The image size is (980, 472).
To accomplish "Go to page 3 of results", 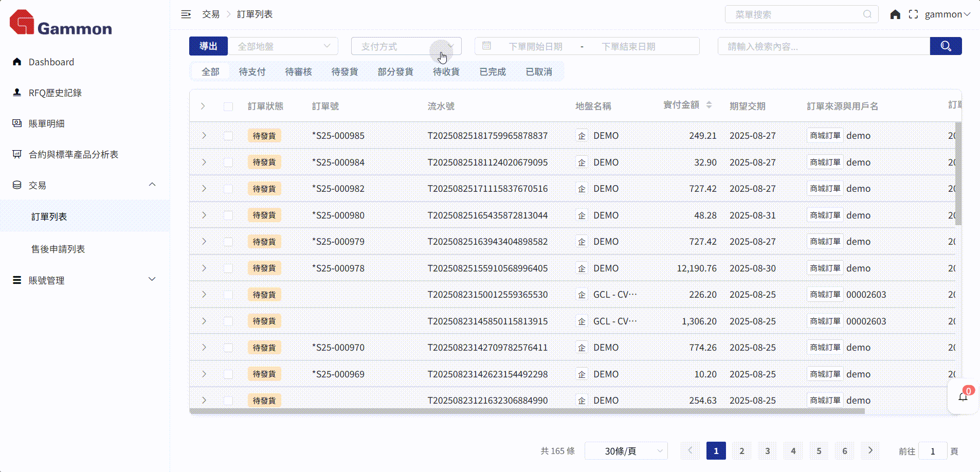I will pos(767,451).
